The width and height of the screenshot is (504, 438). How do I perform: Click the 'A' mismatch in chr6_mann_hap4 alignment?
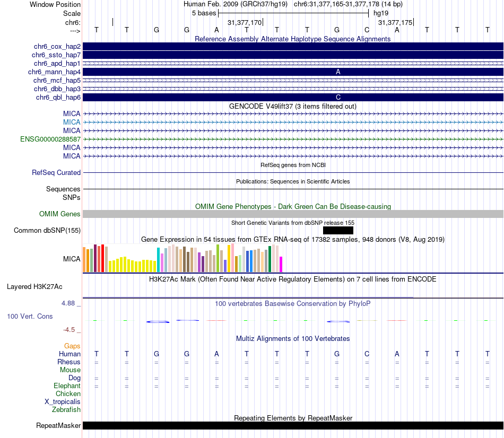coord(338,72)
